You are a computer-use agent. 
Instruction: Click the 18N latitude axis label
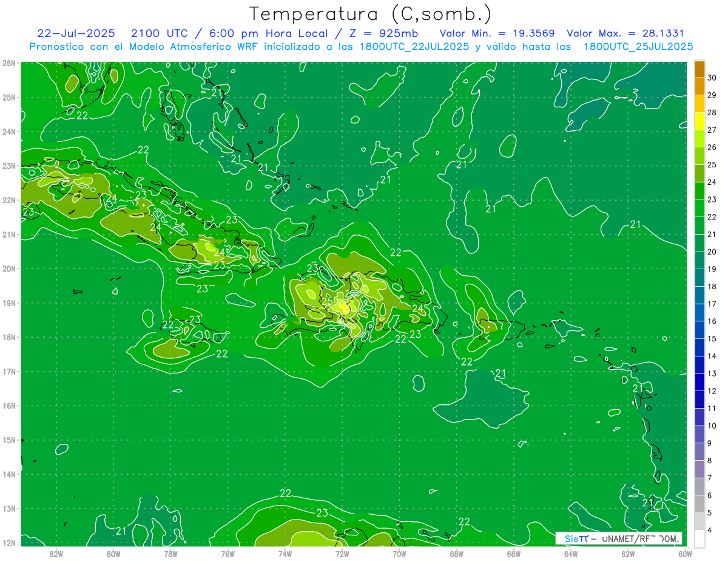point(8,337)
